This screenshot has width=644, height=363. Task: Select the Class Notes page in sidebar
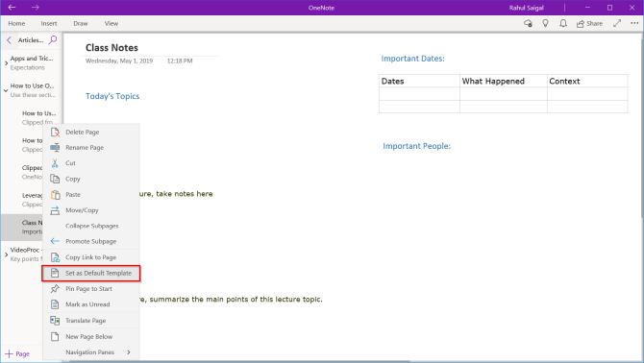point(22,228)
